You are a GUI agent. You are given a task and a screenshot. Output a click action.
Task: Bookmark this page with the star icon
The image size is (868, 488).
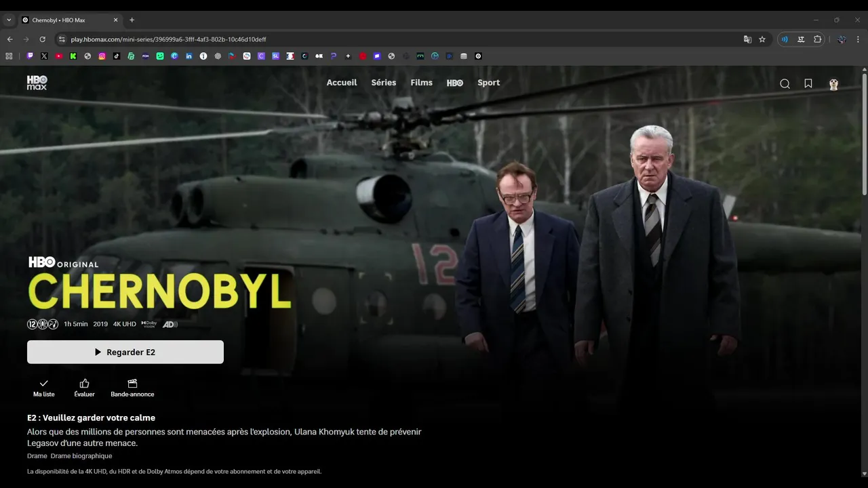[x=762, y=39]
